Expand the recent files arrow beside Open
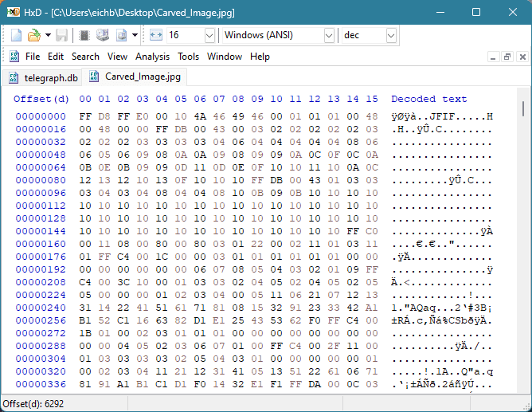The image size is (532, 412). (x=48, y=35)
